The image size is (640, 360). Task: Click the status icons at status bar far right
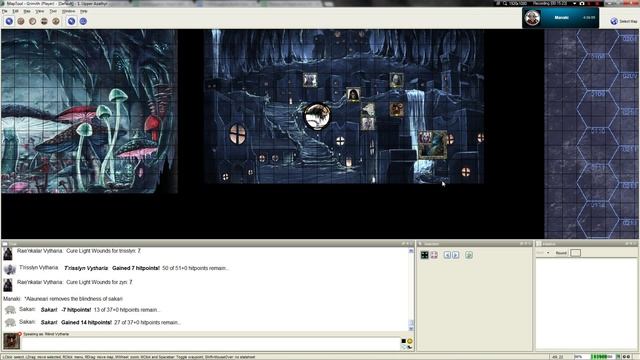(x=627, y=357)
